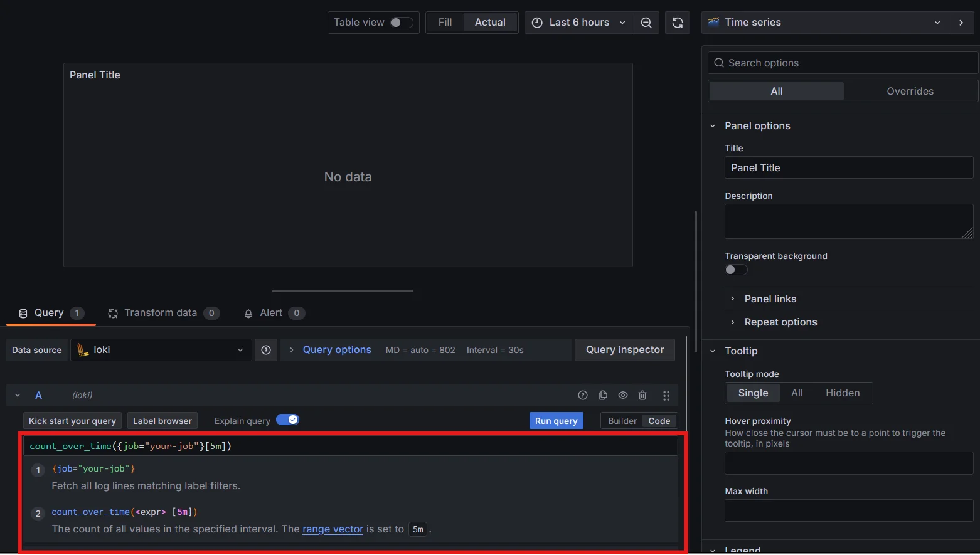Set tooltip mode to Single
980x555 pixels.
(x=753, y=393)
